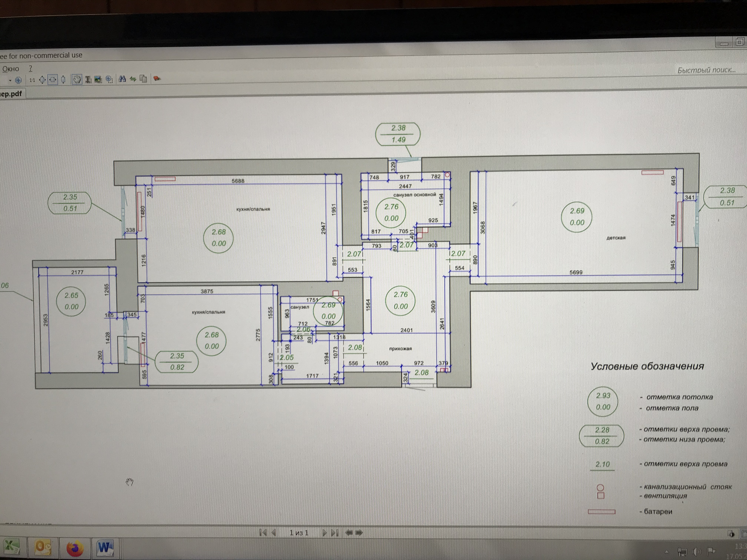Set zoom to actual size 1:1
The height and width of the screenshot is (560, 747).
tap(32, 80)
